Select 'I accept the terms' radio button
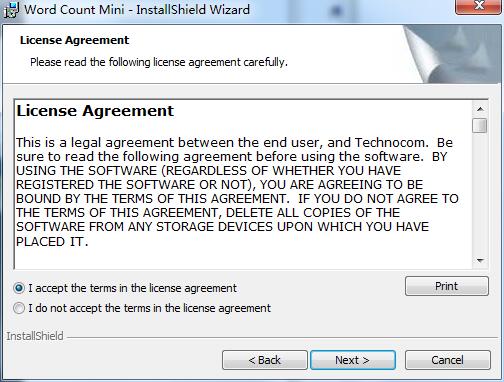 tap(19, 288)
